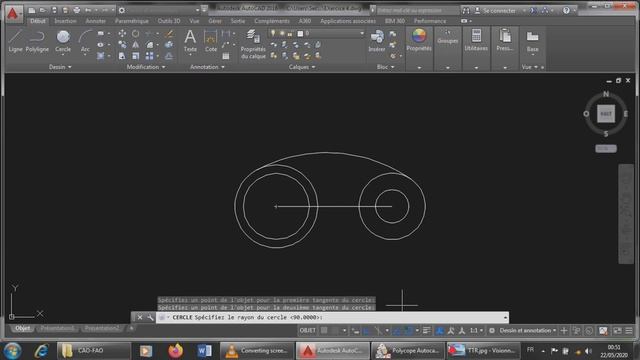Expand the Bloc panel
This screenshot has width=640, height=360.
[386, 67]
